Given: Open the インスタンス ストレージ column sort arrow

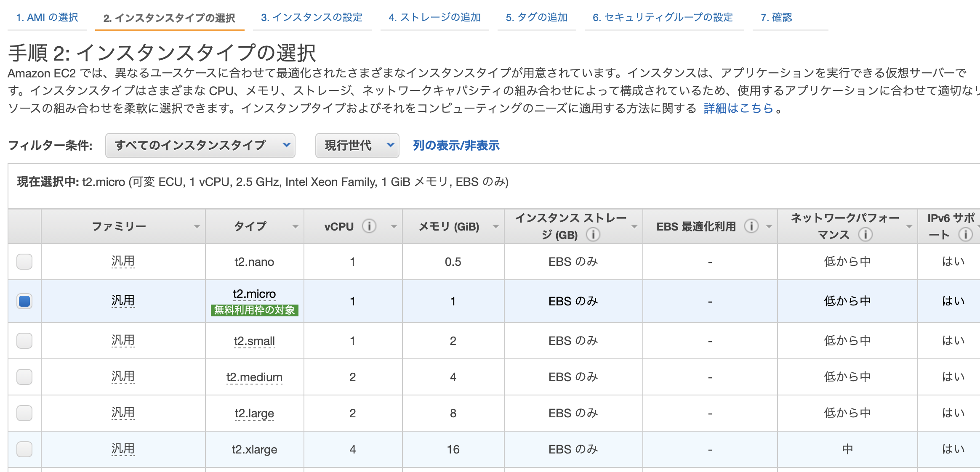Looking at the screenshot, I should tap(634, 227).
